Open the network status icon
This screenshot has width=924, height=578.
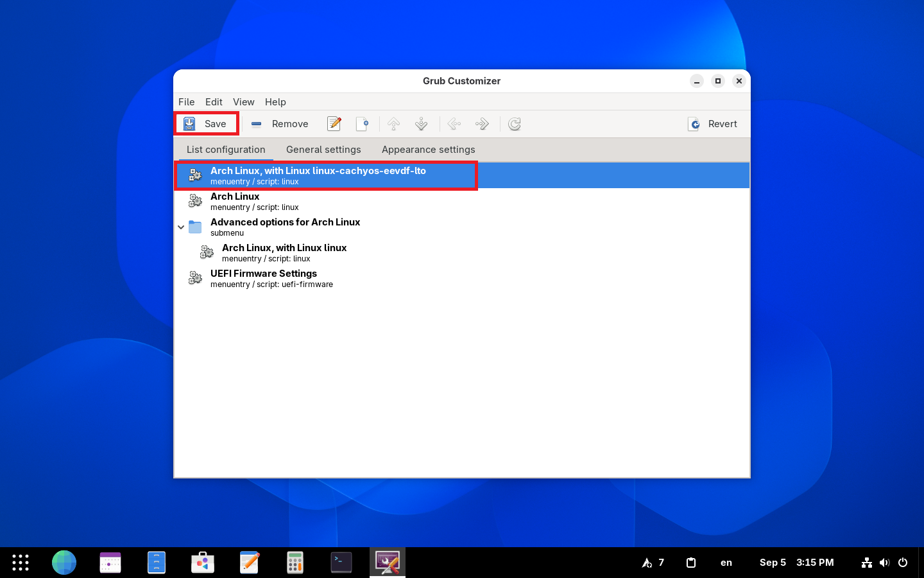click(867, 563)
